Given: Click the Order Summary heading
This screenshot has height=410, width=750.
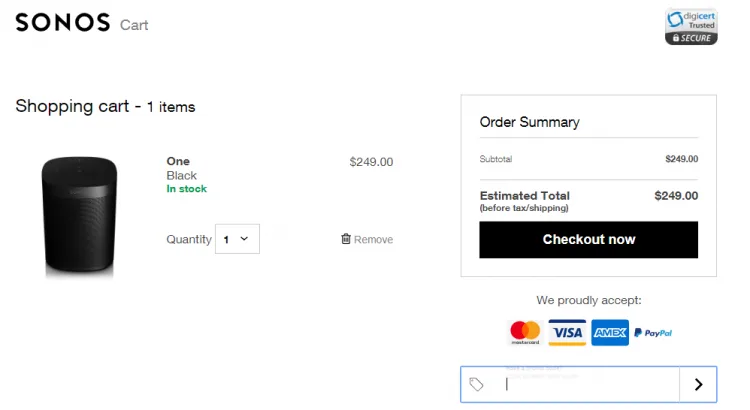Looking at the screenshot, I should [x=529, y=122].
